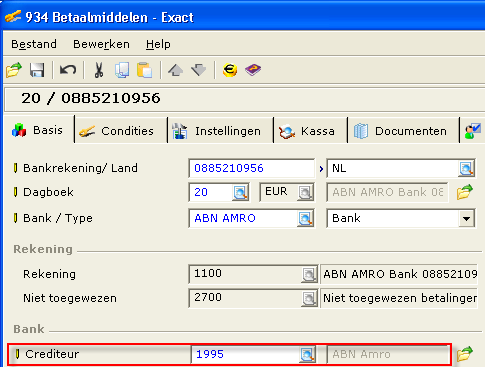
Task: Open lookup for Land field NL
Action: click(x=466, y=169)
